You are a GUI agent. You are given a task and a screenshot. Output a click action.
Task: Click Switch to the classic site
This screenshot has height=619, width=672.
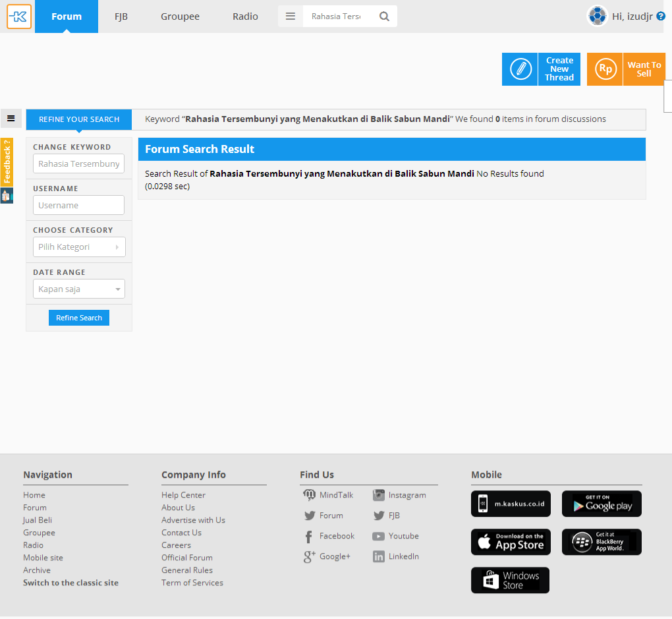pyautogui.click(x=70, y=583)
